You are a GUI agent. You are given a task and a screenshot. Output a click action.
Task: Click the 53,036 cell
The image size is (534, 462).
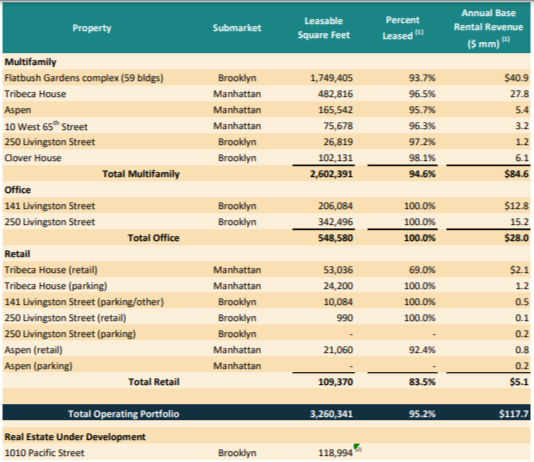(338, 270)
